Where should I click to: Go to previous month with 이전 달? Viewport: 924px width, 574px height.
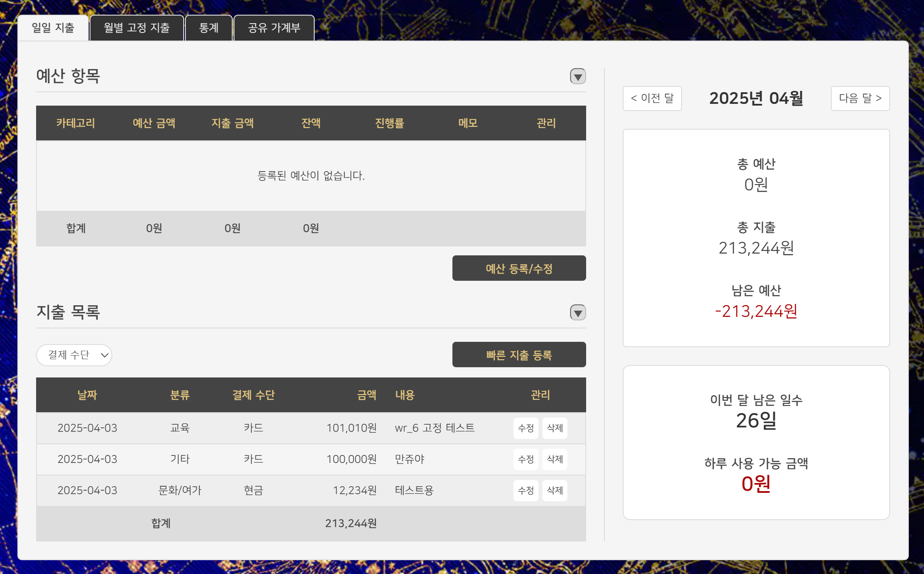coord(652,98)
